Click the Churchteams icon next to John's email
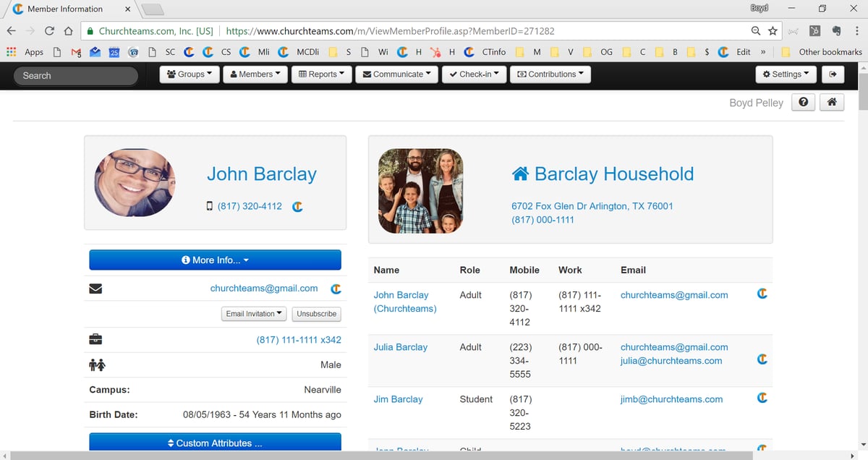The image size is (868, 460). point(336,289)
